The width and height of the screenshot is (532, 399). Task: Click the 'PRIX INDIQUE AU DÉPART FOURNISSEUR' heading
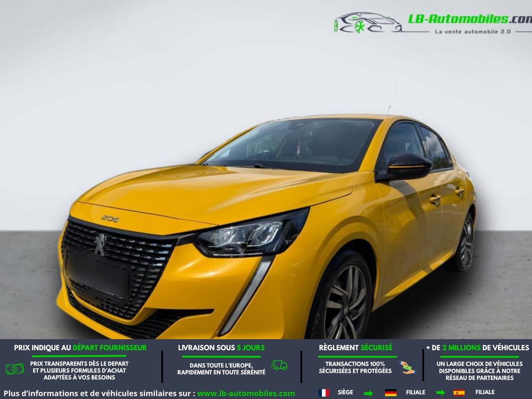click(x=80, y=348)
